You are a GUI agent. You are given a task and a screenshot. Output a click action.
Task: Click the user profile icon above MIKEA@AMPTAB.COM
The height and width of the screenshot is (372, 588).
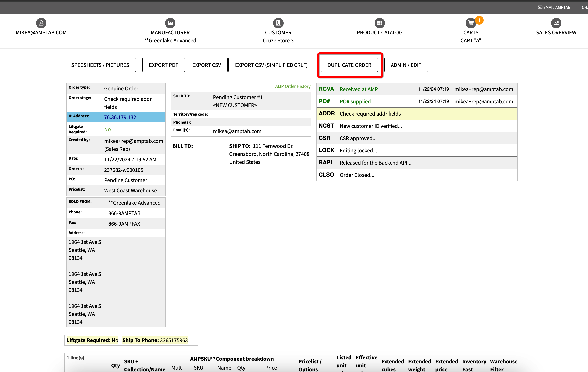[41, 23]
